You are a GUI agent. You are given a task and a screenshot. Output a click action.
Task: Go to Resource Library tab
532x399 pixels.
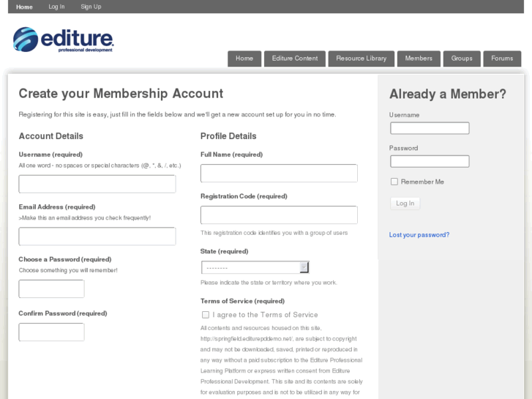pyautogui.click(x=361, y=59)
